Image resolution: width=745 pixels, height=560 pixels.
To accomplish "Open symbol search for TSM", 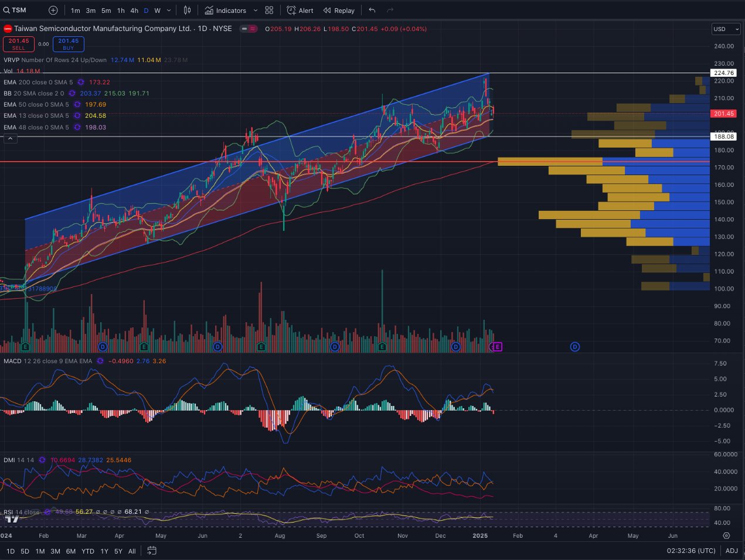I will pyautogui.click(x=15, y=10).
